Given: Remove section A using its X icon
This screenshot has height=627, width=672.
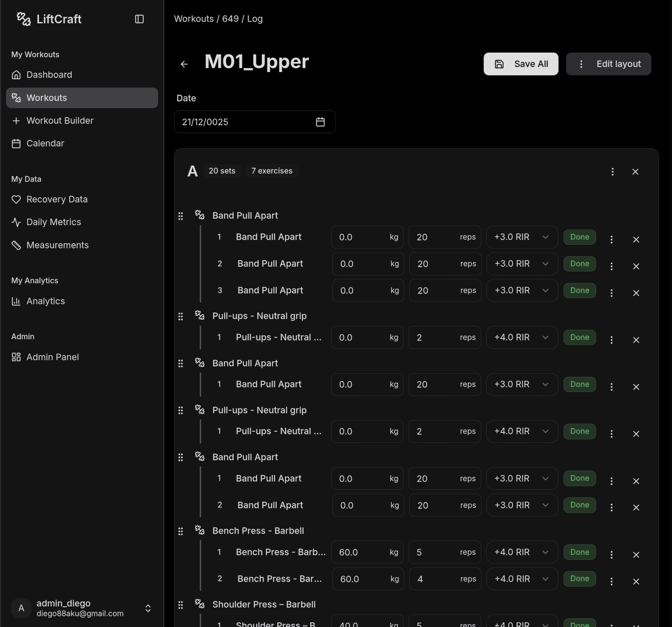Looking at the screenshot, I should point(635,172).
